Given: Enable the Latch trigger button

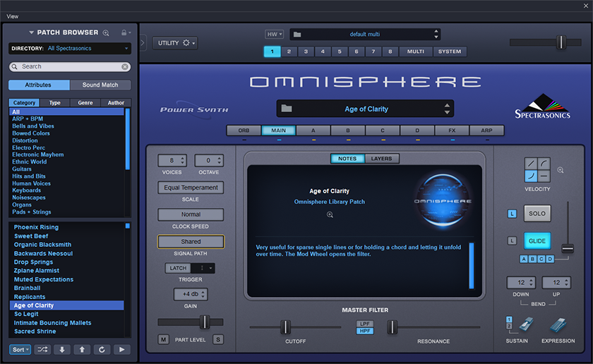Looking at the screenshot, I should 178,268.
